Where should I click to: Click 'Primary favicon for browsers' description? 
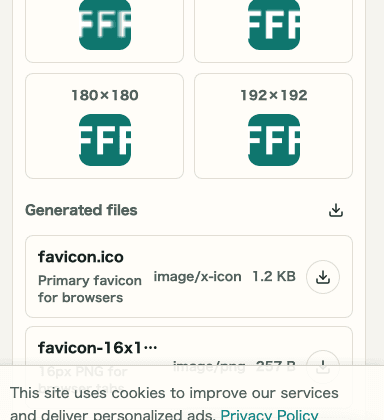pyautogui.click(x=90, y=289)
